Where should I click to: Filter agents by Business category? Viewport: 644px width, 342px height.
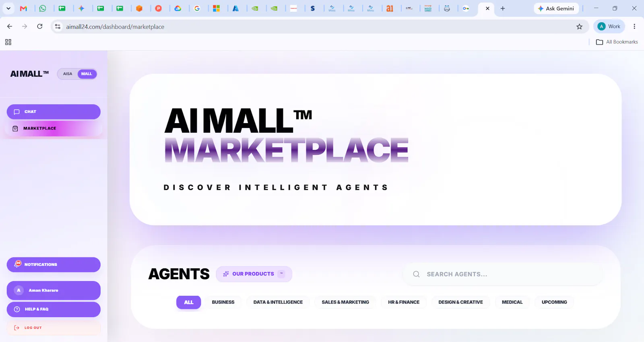[x=223, y=302]
